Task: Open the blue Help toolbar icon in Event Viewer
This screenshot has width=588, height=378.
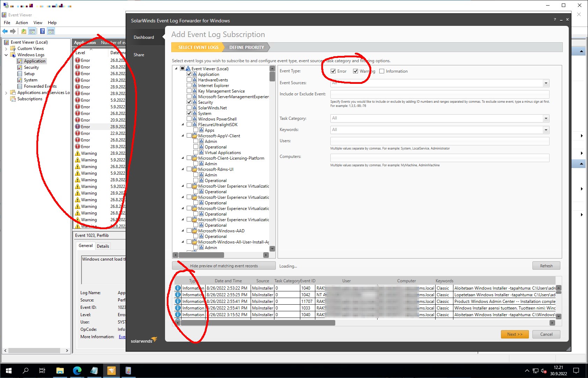Action: tap(42, 31)
